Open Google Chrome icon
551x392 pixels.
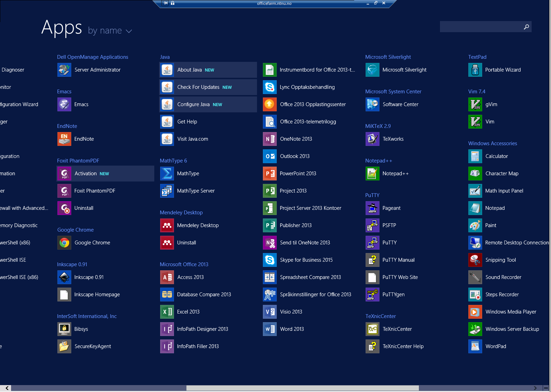click(64, 243)
